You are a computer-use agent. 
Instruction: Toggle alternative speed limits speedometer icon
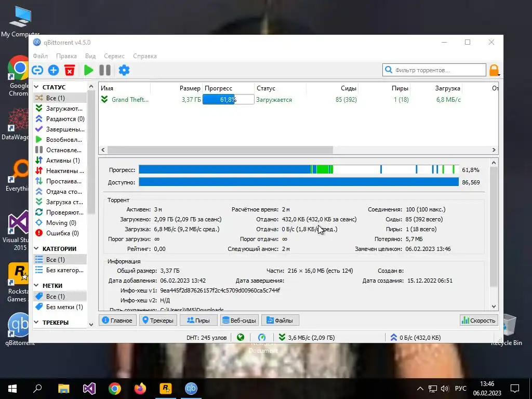(x=262, y=337)
